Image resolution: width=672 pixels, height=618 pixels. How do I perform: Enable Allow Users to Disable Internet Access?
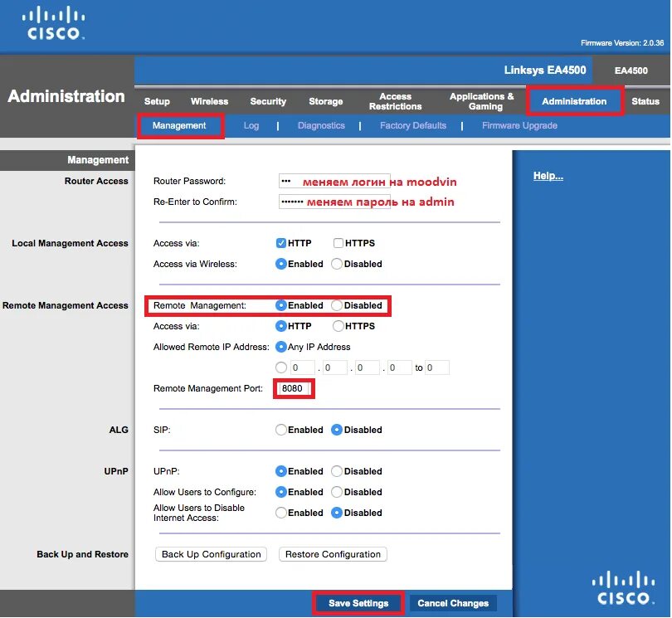point(280,513)
